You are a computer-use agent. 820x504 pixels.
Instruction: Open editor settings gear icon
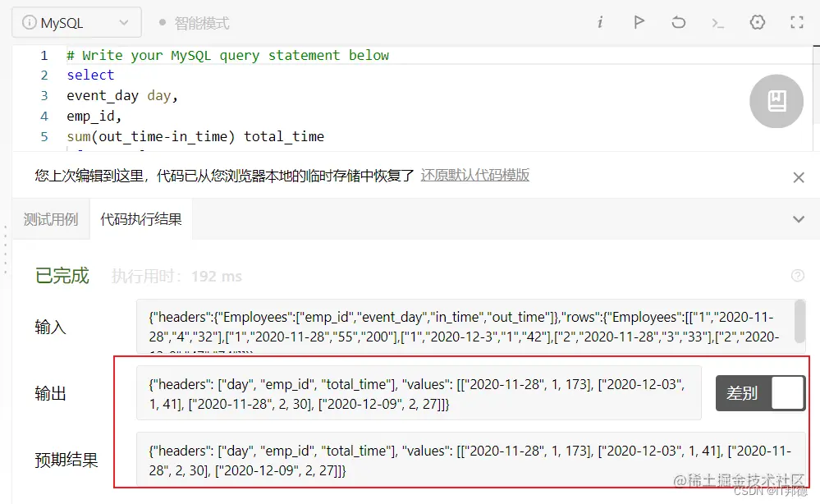pos(758,22)
